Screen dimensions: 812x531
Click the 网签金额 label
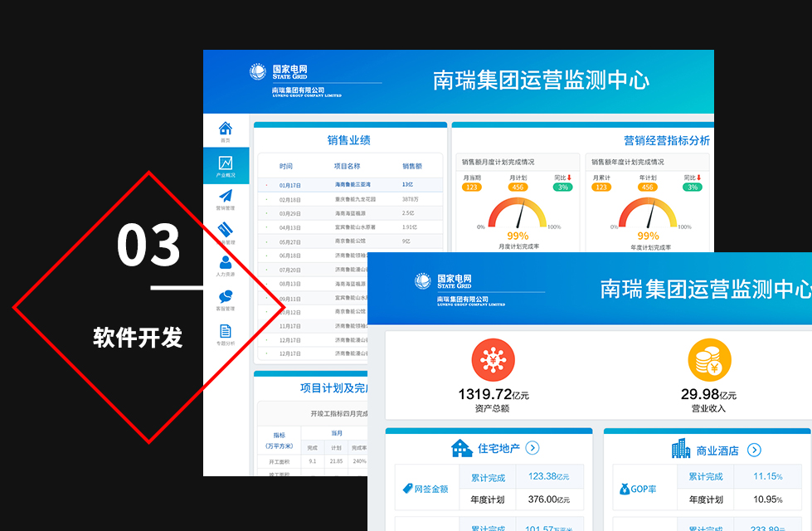[x=431, y=489]
